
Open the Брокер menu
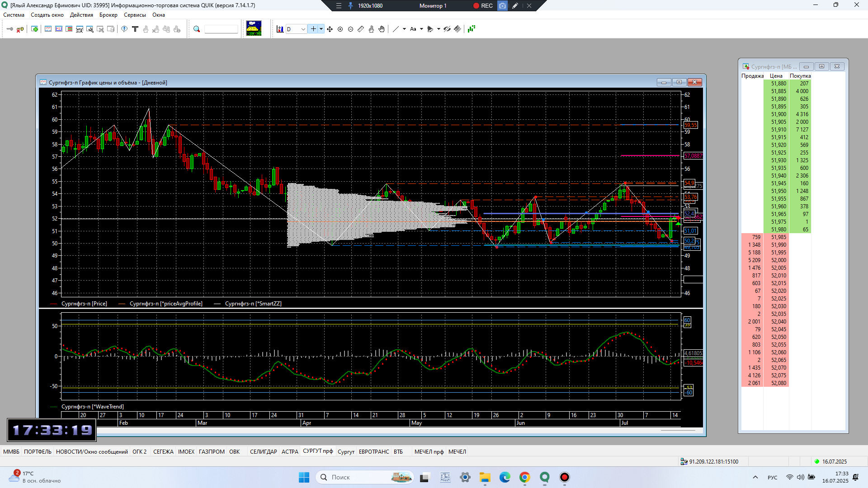click(x=108, y=15)
